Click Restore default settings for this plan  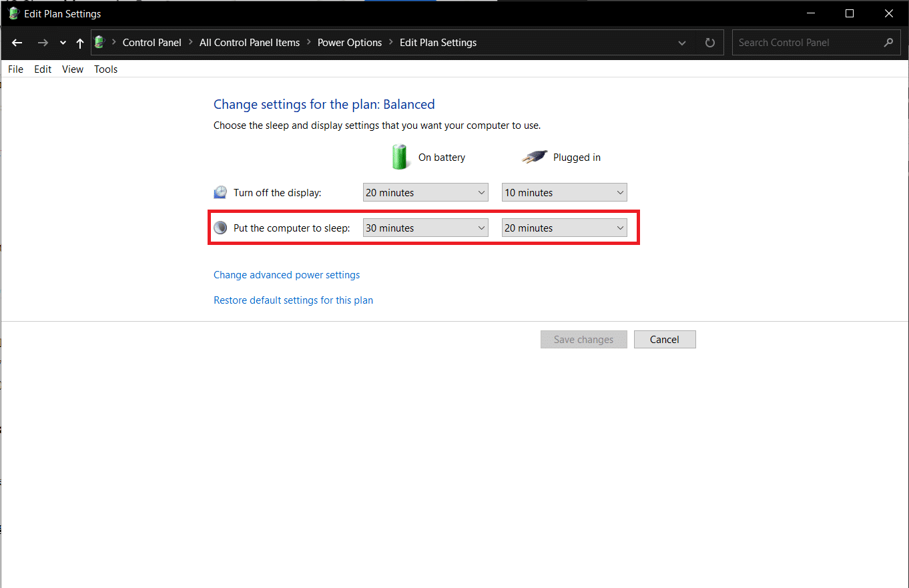pyautogui.click(x=293, y=300)
